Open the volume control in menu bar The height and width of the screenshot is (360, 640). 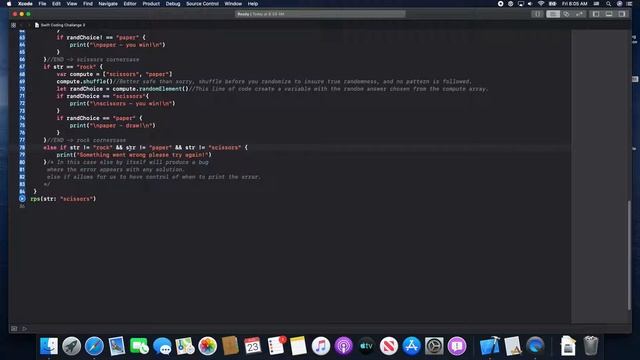coord(530,4)
